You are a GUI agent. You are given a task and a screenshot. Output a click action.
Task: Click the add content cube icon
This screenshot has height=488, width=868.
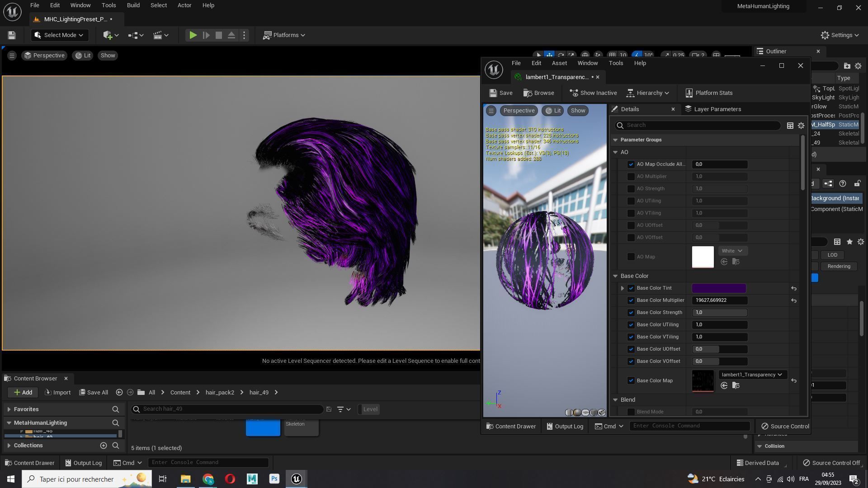pyautogui.click(x=108, y=35)
